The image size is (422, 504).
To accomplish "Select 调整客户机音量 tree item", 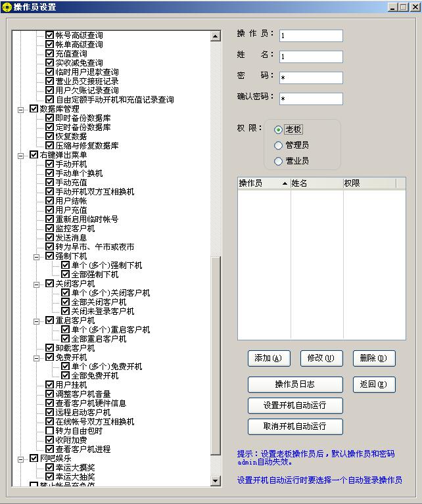I will point(83,394).
